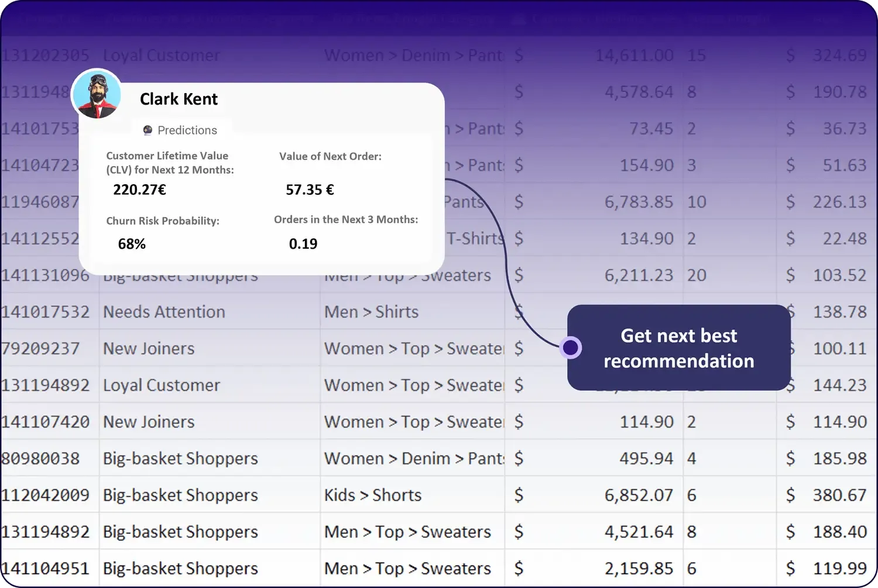878x588 pixels.
Task: Click the Orders in the Next 3 Months label
Action: pyautogui.click(x=346, y=219)
